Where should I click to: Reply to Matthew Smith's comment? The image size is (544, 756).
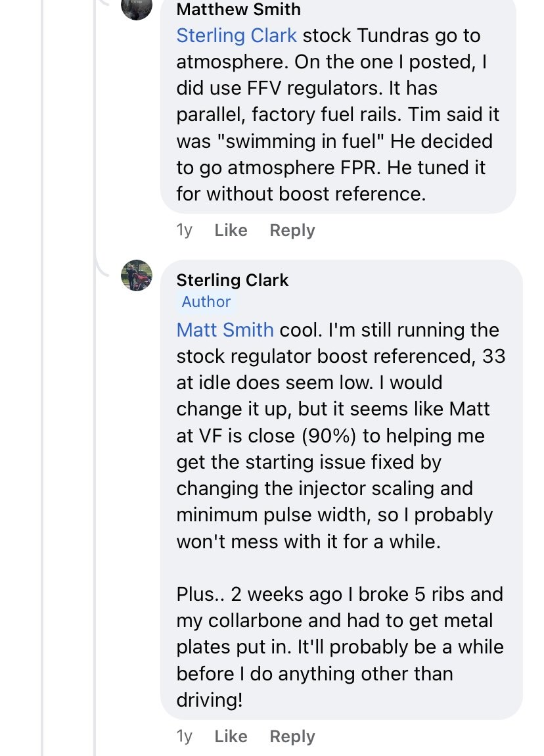click(292, 230)
